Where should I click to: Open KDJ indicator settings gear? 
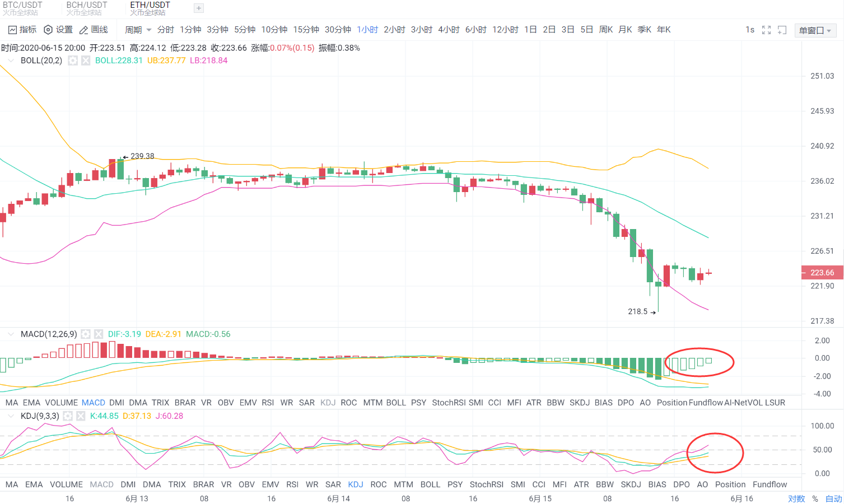68,416
